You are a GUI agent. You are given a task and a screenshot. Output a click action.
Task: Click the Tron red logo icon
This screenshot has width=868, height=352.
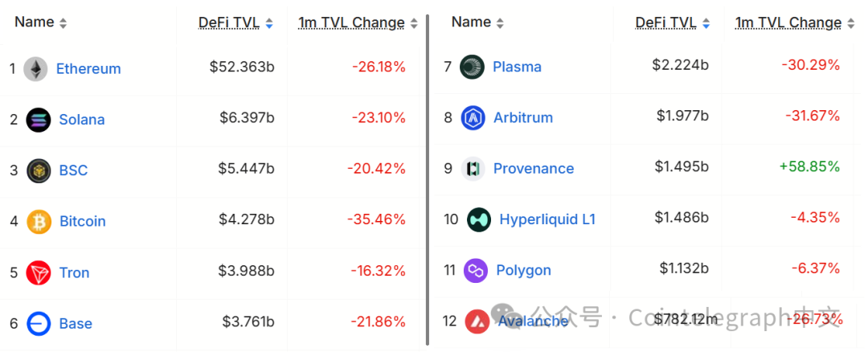pos(38,272)
